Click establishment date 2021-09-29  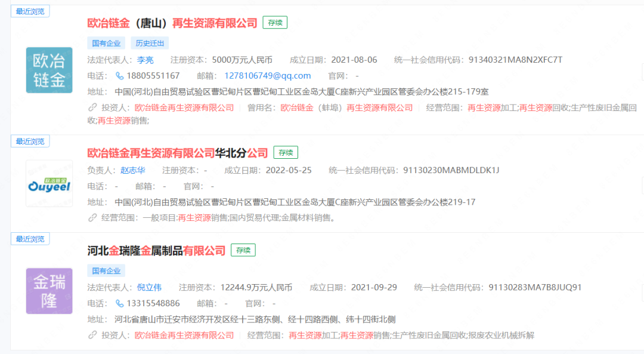tap(374, 287)
